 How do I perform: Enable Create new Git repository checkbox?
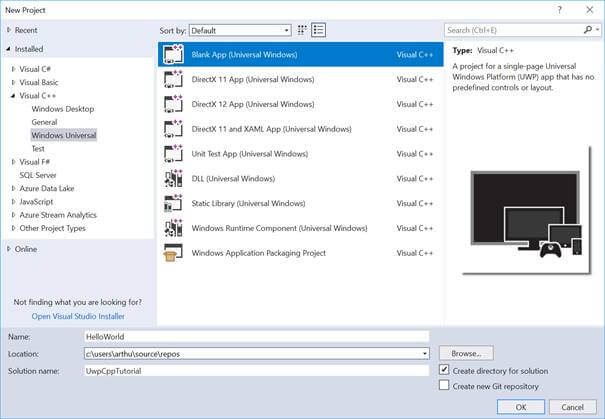(x=444, y=385)
